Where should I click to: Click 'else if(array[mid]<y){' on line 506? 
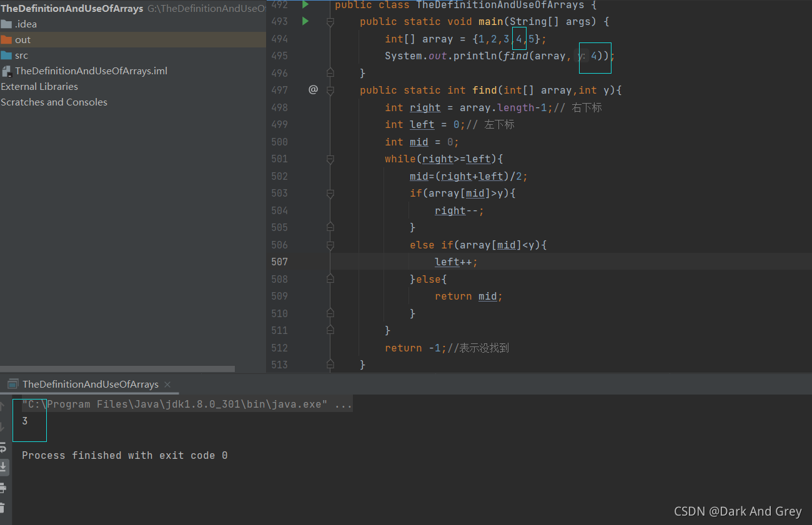(x=478, y=245)
